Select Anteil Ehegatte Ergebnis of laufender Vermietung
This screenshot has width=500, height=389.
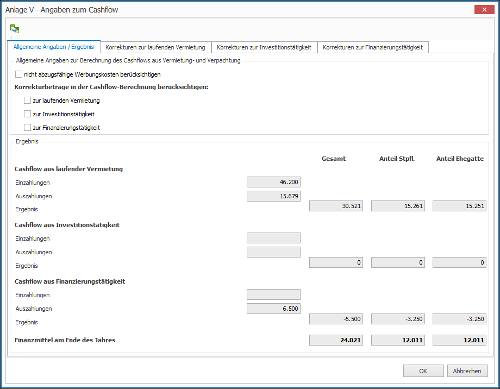point(459,206)
